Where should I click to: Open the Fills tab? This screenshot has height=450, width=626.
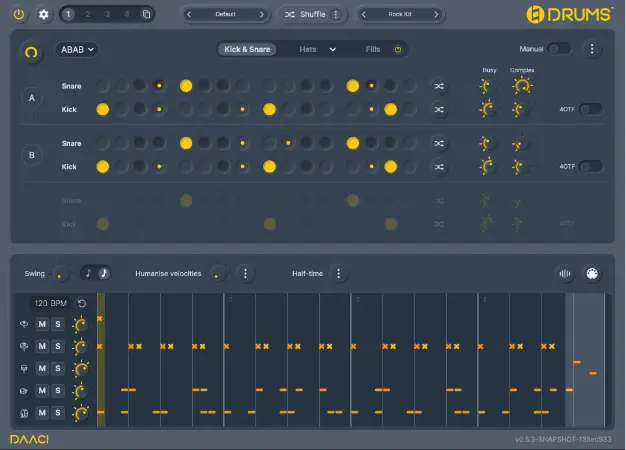pos(373,49)
